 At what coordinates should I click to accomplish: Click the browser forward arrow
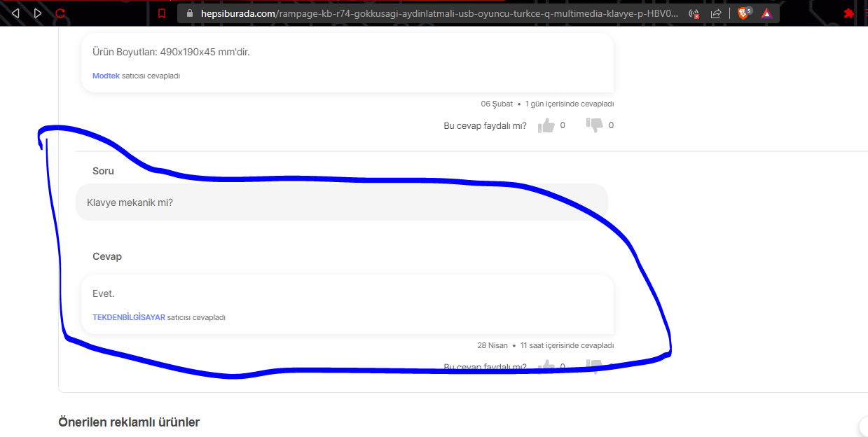tap(38, 13)
